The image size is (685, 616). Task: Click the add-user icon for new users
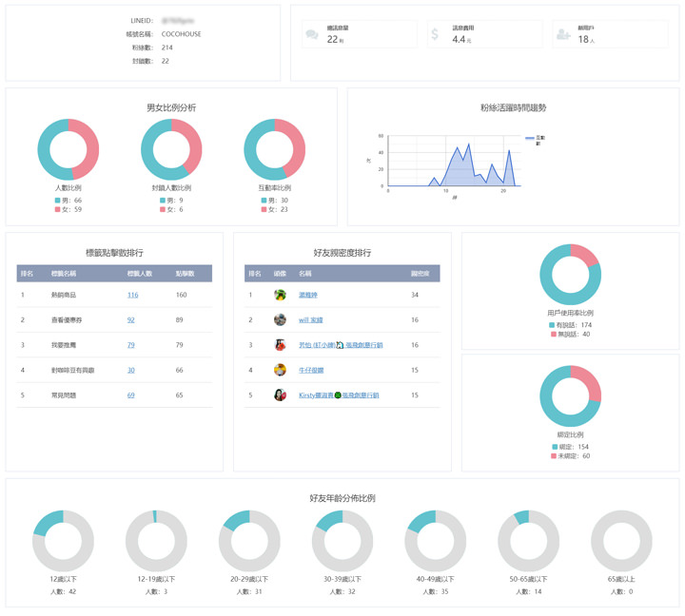562,35
